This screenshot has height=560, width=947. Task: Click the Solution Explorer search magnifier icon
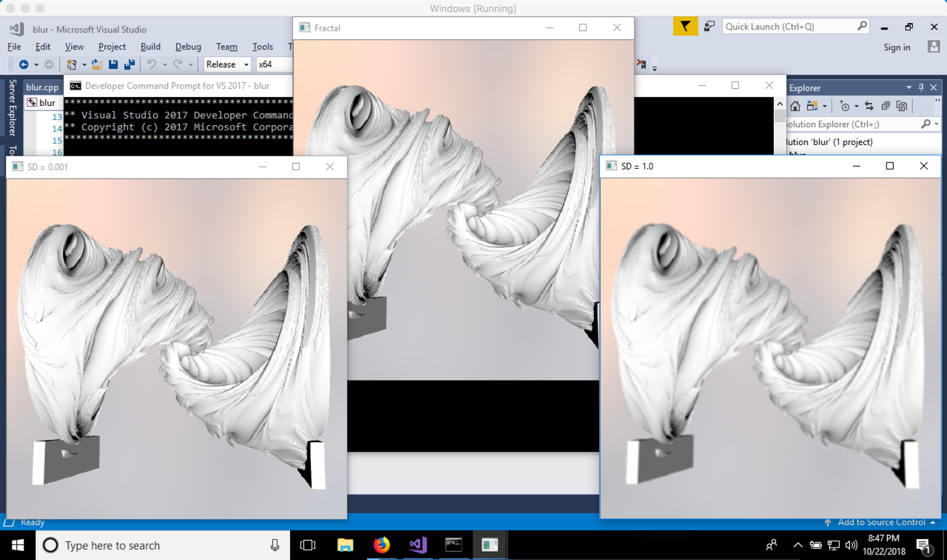(x=926, y=124)
